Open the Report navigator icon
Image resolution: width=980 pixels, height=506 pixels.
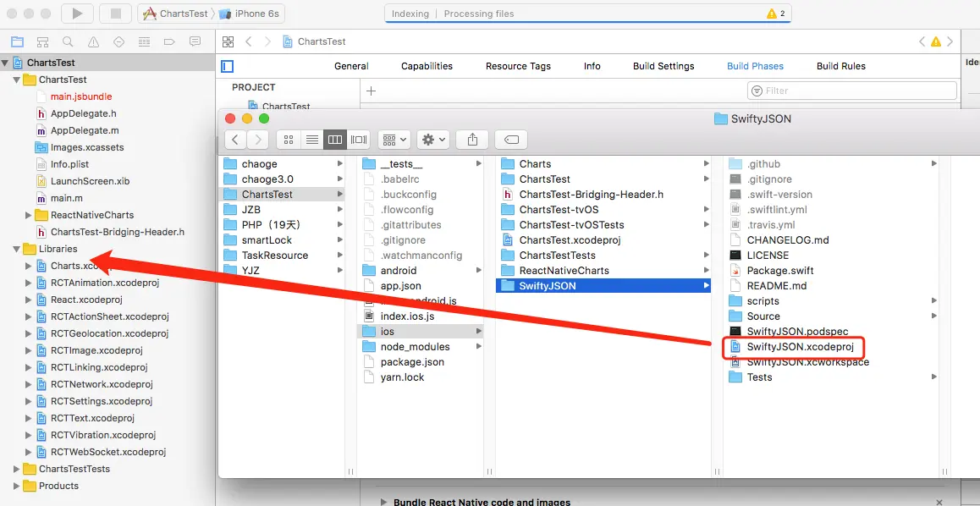point(195,41)
